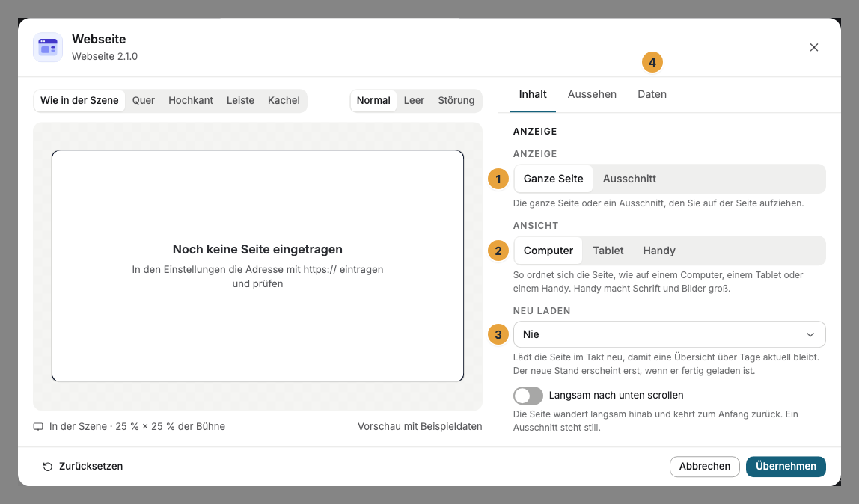Click the help text starting with 'Lädt die Seite im Takt neu'
Image resolution: width=859 pixels, height=504 pixels.
coord(666,364)
